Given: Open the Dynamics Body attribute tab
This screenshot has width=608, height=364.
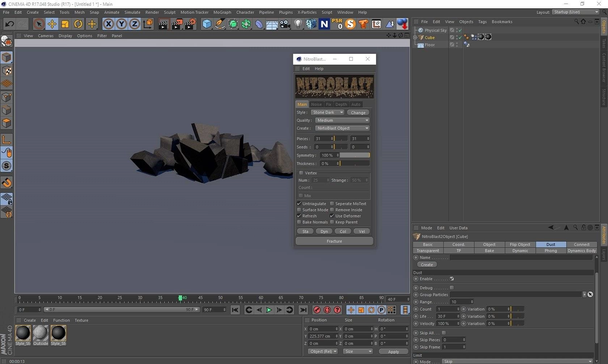Looking at the screenshot, I should [x=582, y=251].
